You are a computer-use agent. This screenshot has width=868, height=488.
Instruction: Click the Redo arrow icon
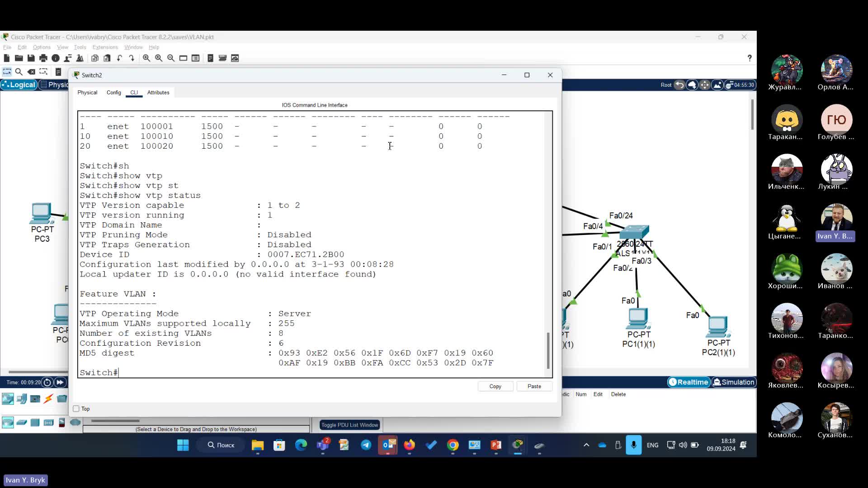(132, 58)
